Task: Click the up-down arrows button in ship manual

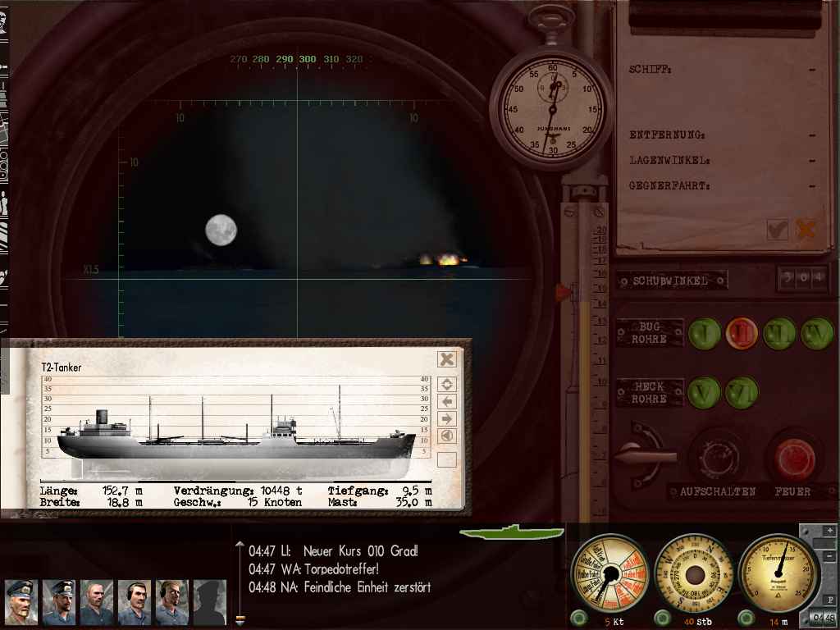Action: pyautogui.click(x=447, y=384)
